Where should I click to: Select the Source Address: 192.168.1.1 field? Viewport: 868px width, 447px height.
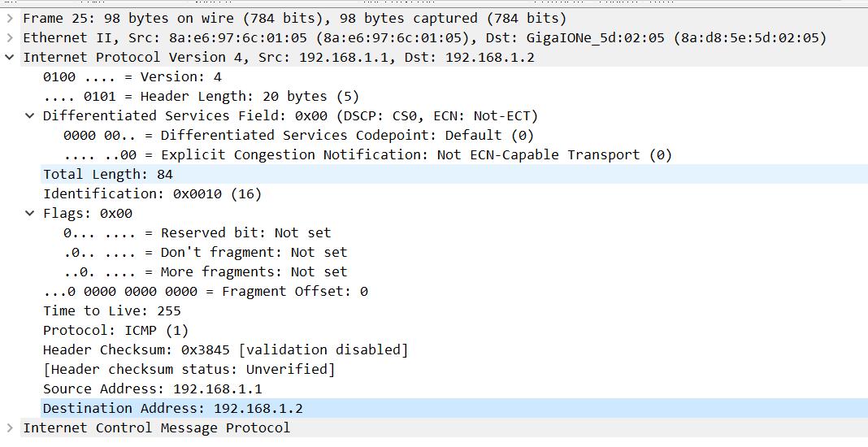click(152, 388)
